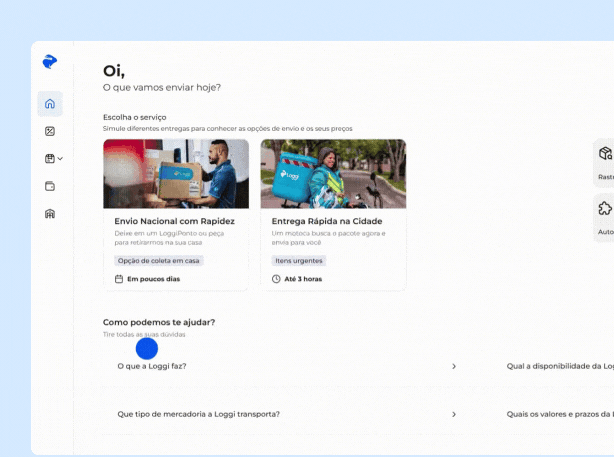Viewport: 614px width, 457px height.
Task: Open the Home icon in sidebar
Action: pos(50,104)
